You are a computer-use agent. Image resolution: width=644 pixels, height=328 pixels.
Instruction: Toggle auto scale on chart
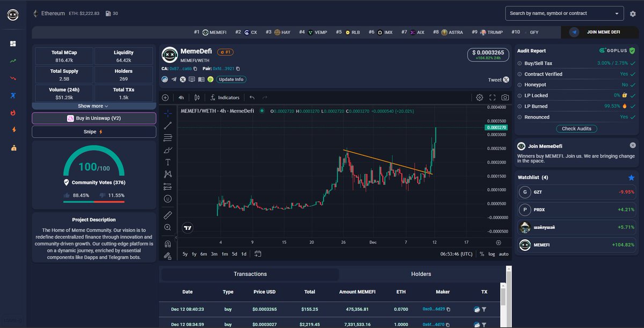503,254
